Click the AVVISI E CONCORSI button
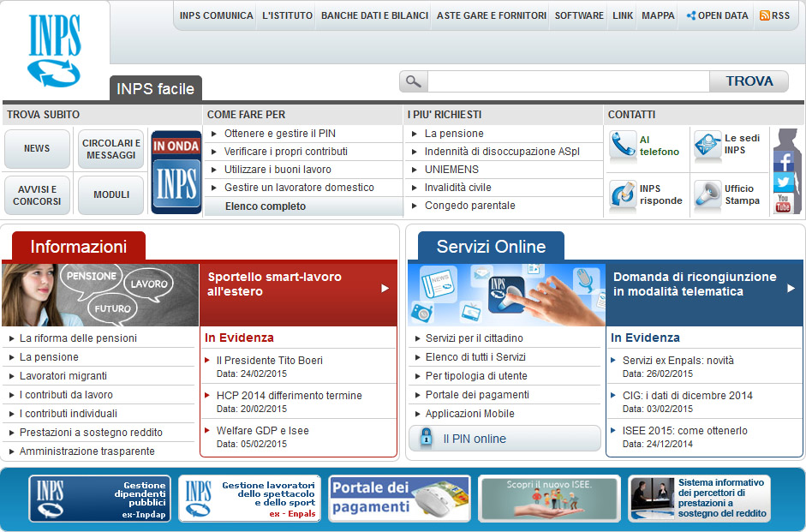Screen dimensions: 806x532 (x=37, y=195)
